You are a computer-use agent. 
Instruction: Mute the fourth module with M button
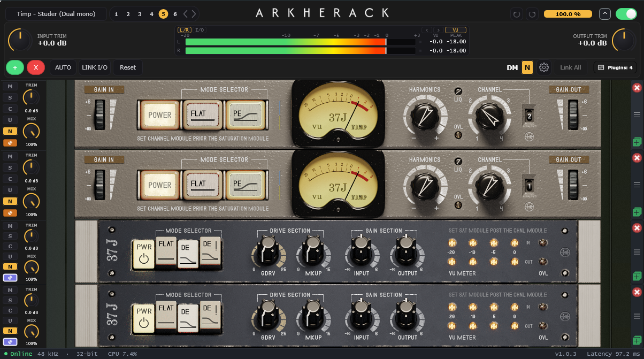10,290
